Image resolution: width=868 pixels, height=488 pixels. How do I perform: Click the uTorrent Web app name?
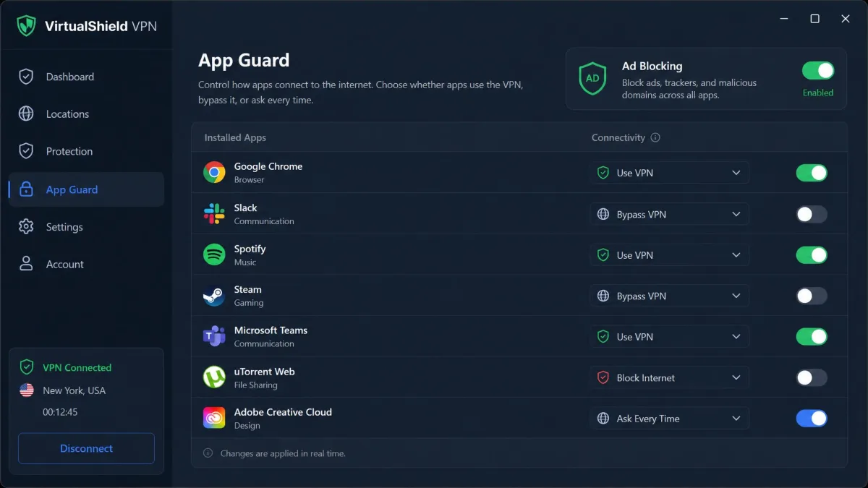(x=264, y=372)
